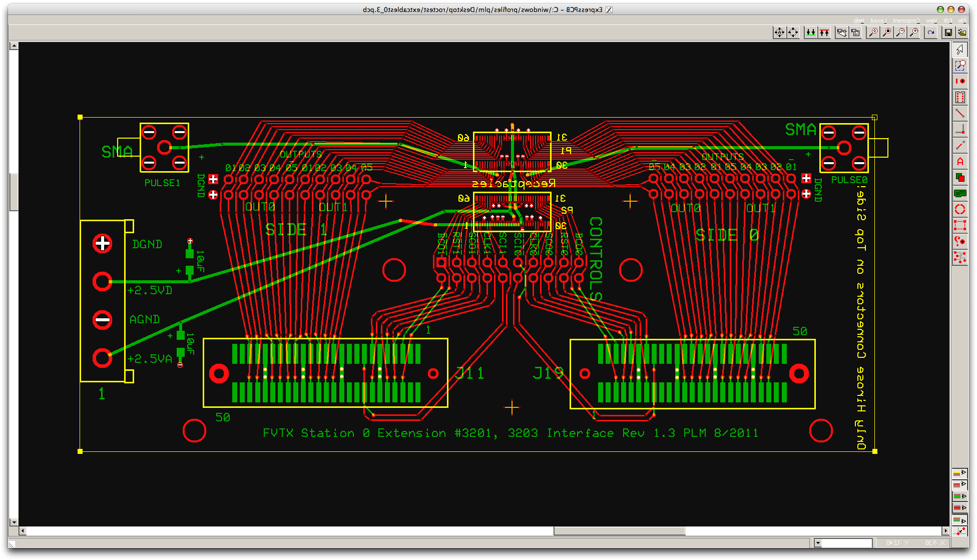
Task: Select the place component tool
Action: 960,97
